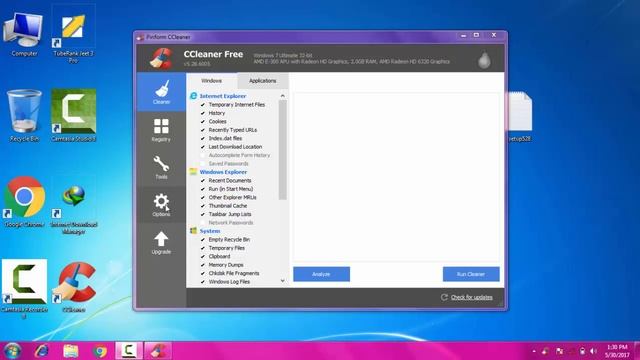Image resolution: width=640 pixels, height=360 pixels.
Task: Uncheck Temporary Internet Files
Action: click(x=203, y=104)
